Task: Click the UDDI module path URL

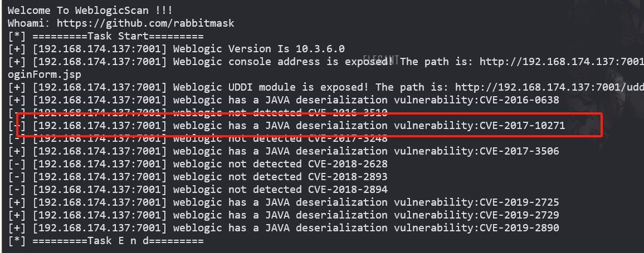Action: (549, 87)
